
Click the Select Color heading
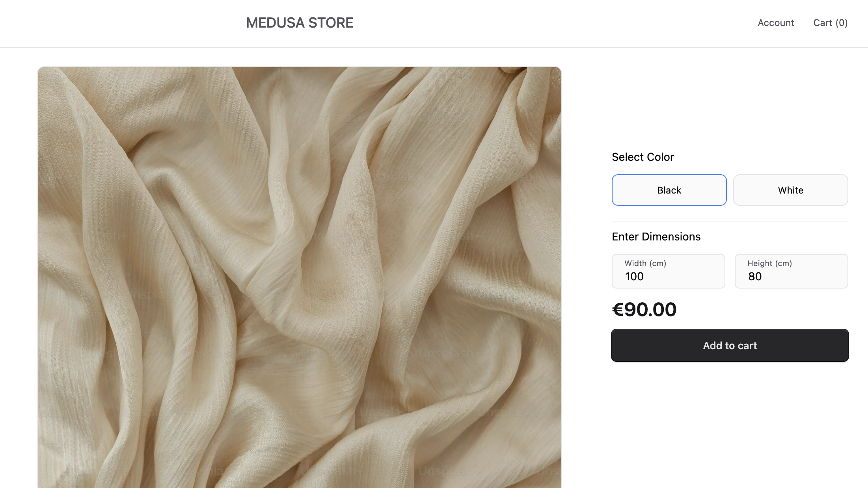(643, 156)
